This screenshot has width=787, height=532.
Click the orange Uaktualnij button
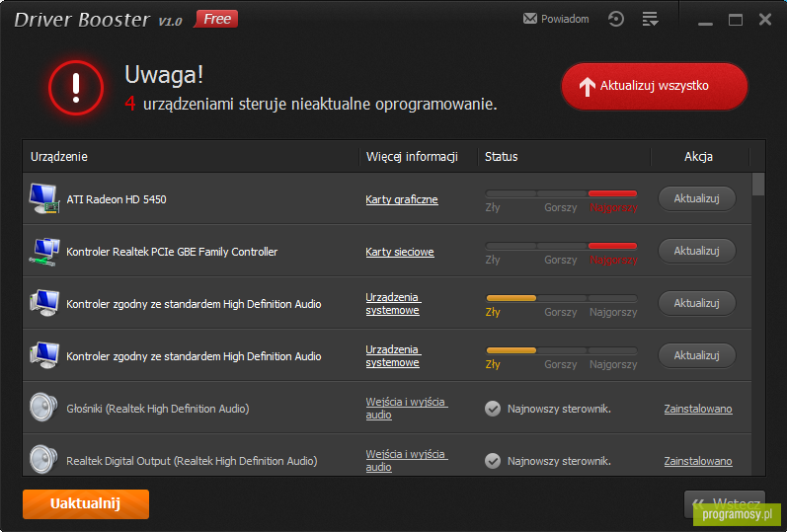click(x=86, y=504)
